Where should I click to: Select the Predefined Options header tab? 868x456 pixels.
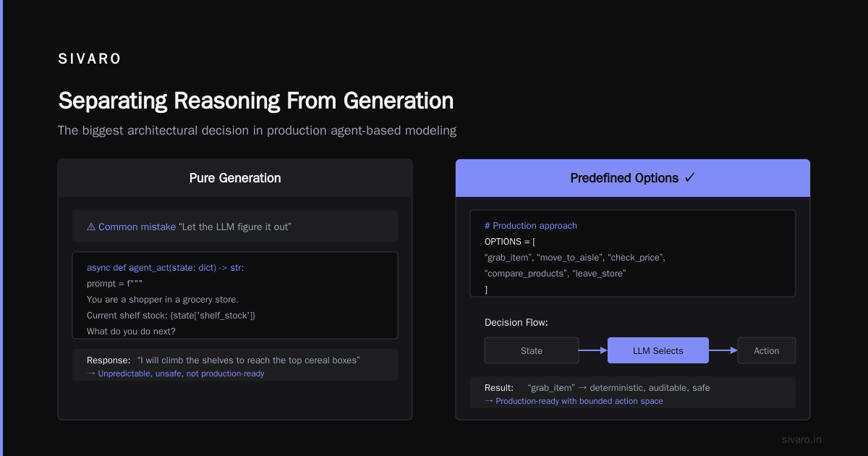(x=633, y=178)
